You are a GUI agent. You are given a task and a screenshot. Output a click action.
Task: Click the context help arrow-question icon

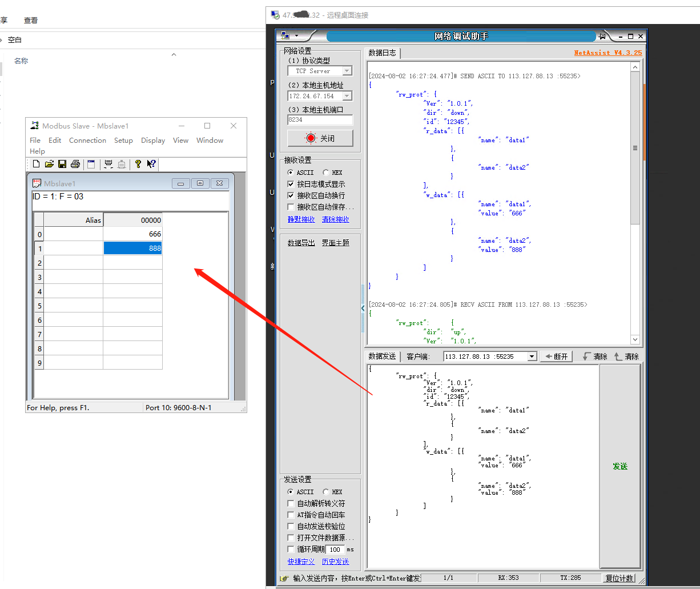pos(151,165)
